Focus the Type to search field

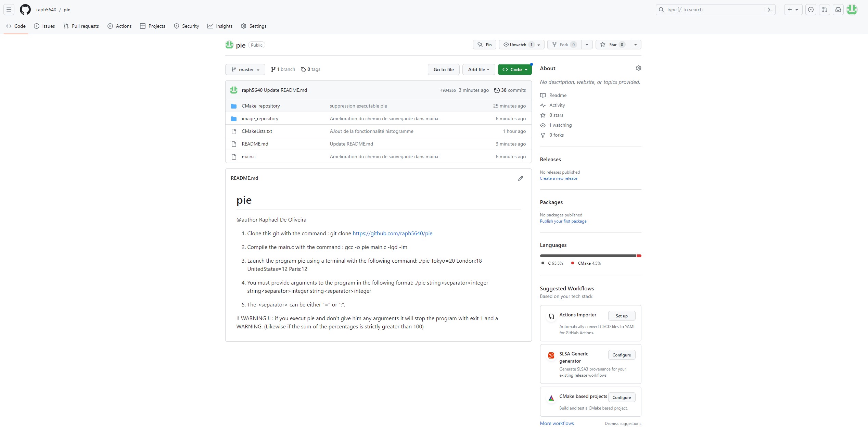coord(714,10)
